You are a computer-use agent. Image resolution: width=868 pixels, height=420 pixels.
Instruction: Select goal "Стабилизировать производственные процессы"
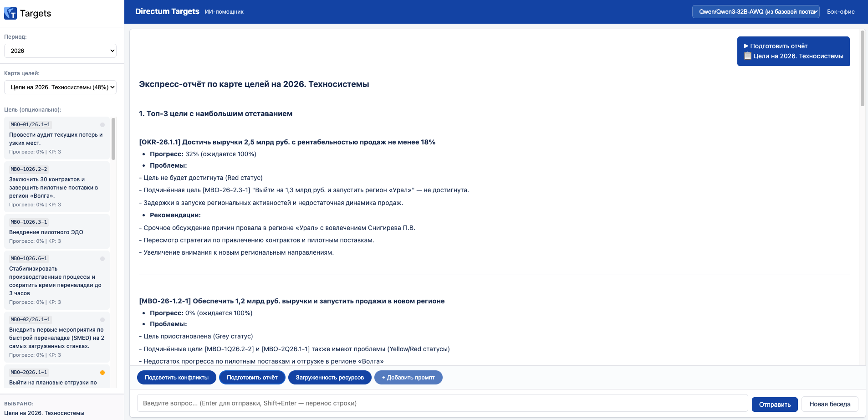[57, 280]
